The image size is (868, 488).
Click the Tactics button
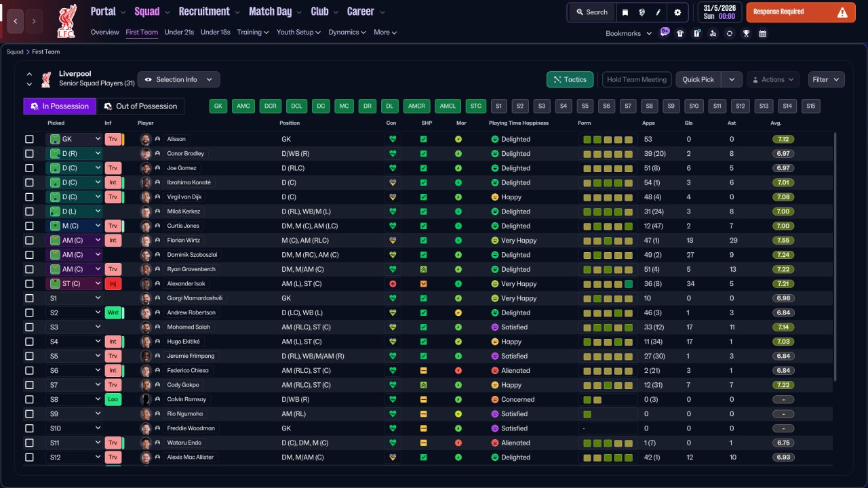point(570,79)
